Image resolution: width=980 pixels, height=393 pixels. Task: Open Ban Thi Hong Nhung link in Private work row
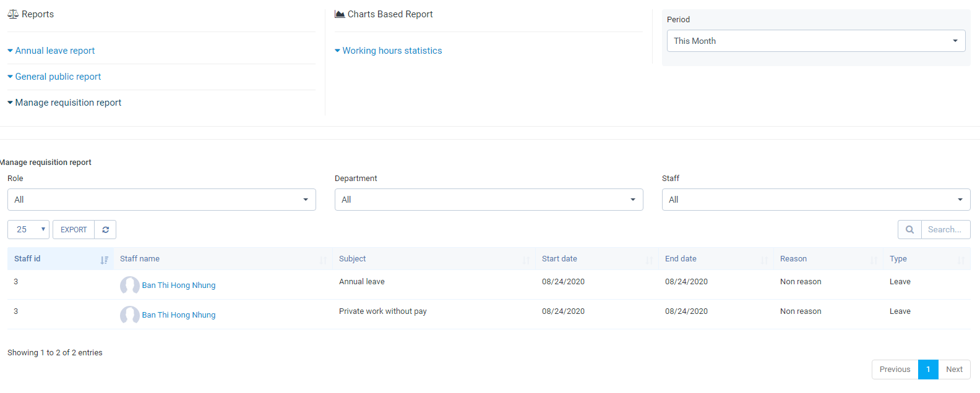(179, 315)
